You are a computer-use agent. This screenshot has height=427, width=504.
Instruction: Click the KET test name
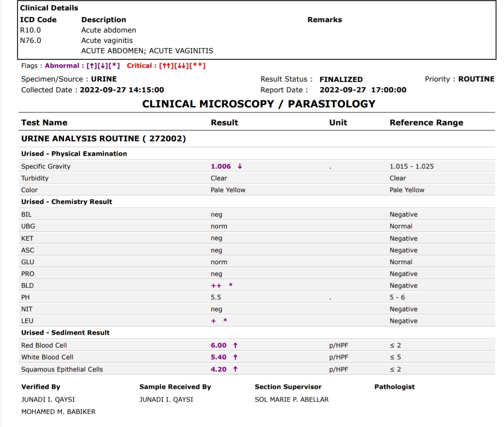tap(27, 238)
